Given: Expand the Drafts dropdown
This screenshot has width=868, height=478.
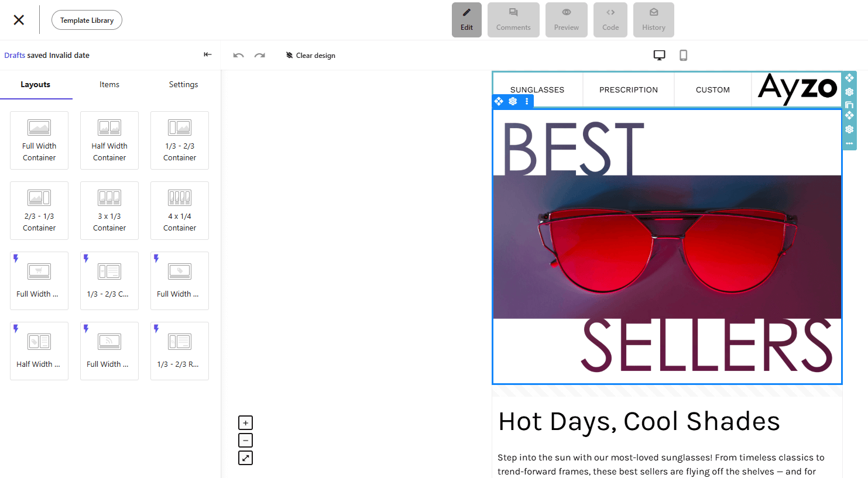Looking at the screenshot, I should click(x=15, y=55).
